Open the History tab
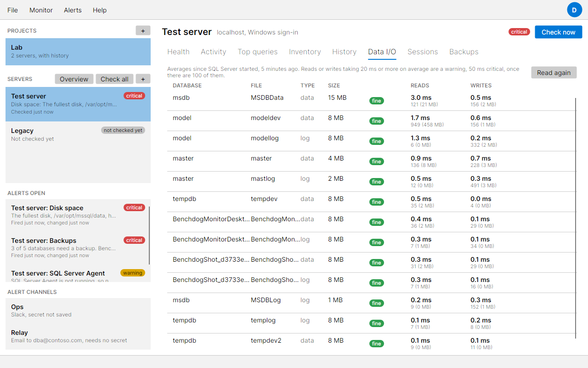This screenshot has width=588, height=368. (x=345, y=52)
